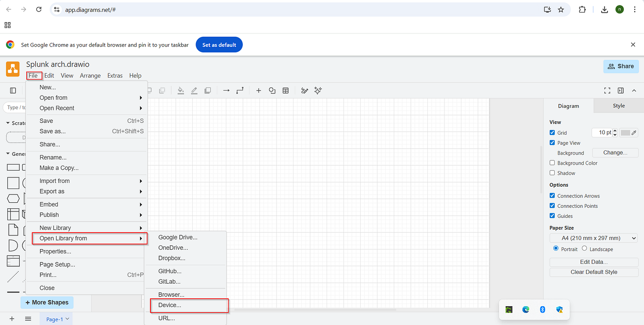Click the Background Change... button
This screenshot has height=325, width=644.
(615, 153)
